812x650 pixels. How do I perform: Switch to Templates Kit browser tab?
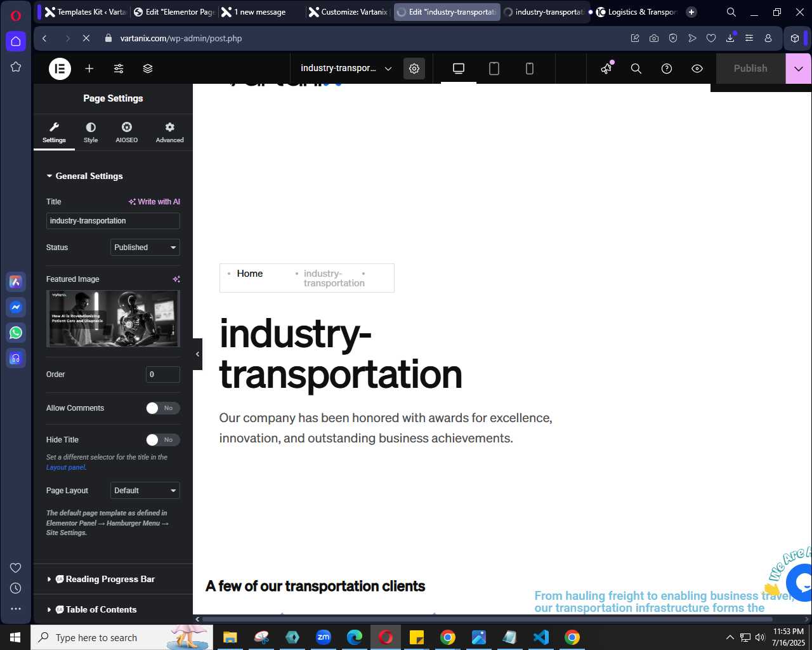pos(85,12)
